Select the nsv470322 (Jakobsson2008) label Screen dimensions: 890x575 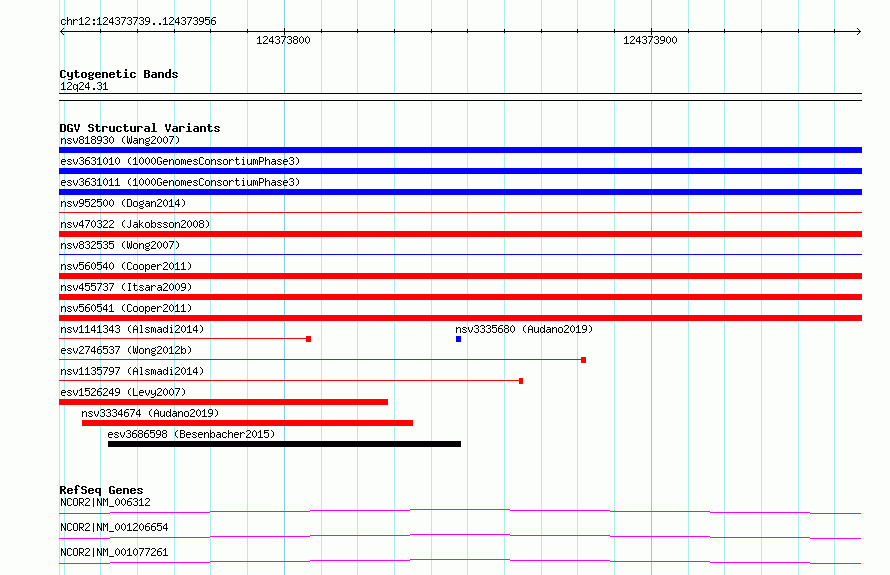(x=135, y=224)
